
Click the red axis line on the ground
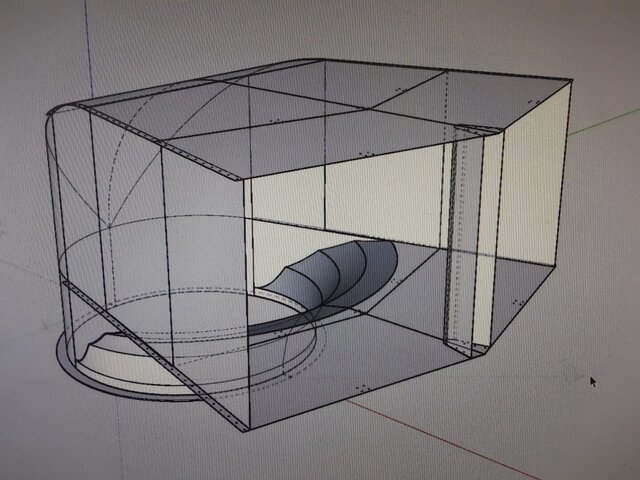[445, 440]
